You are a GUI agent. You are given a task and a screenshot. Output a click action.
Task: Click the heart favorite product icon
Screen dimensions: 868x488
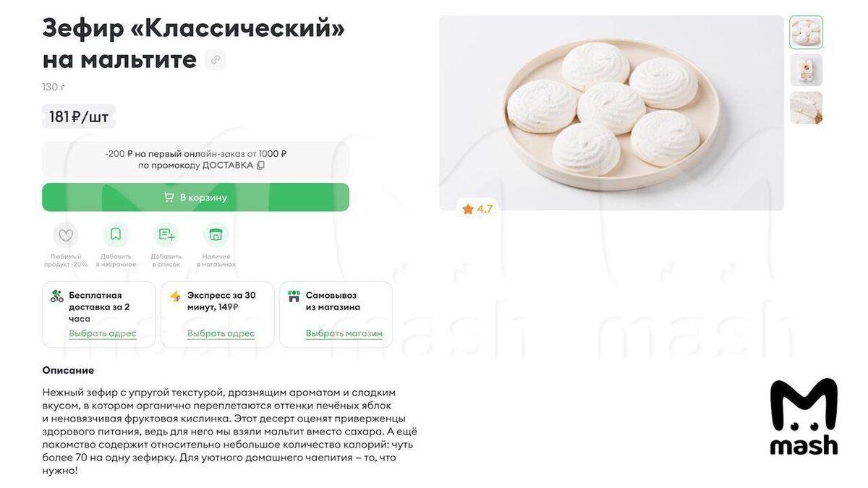coord(66,235)
